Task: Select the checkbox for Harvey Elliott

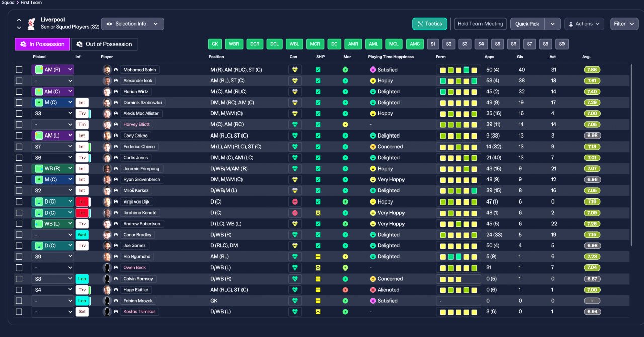Action: click(x=19, y=124)
